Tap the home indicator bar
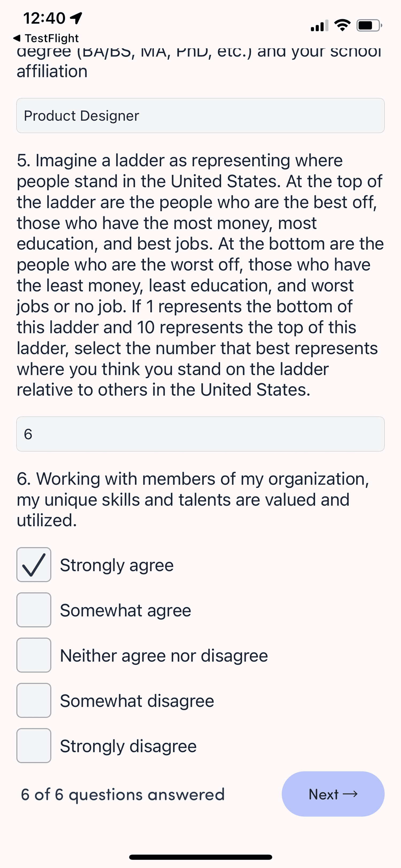Screen dimensions: 401x868 200,857
